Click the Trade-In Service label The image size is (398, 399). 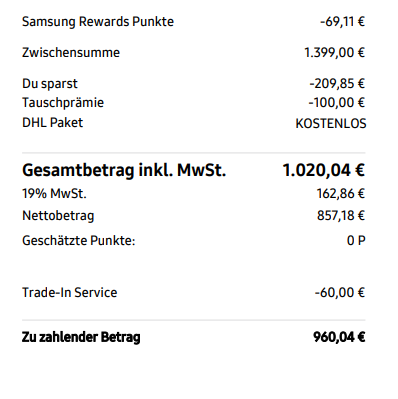tap(69, 293)
